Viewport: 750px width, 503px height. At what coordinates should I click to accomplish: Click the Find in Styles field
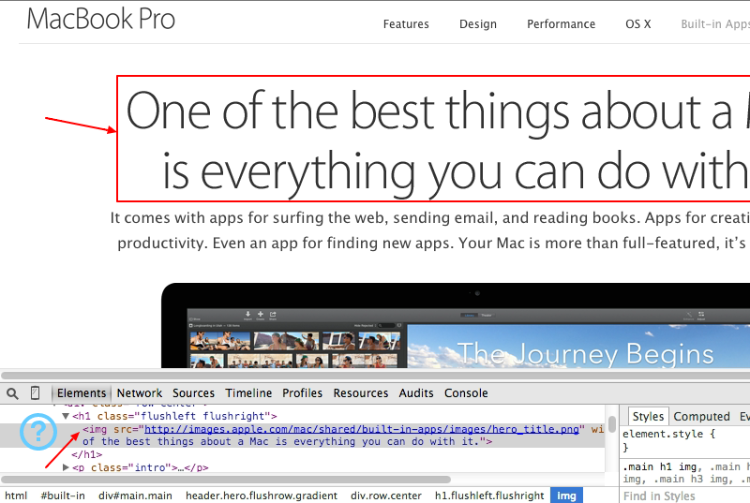click(x=686, y=496)
